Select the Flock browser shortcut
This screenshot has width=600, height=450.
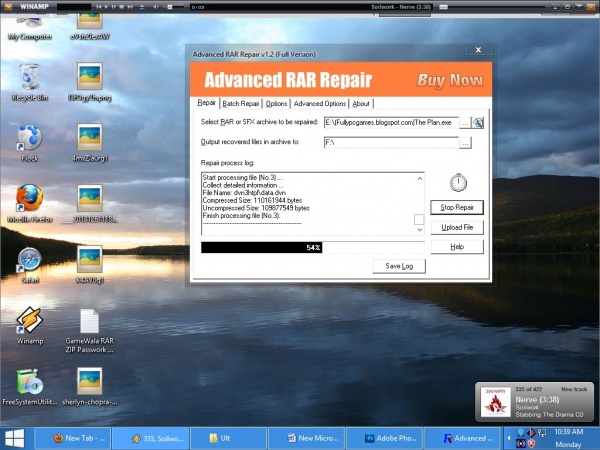pyautogui.click(x=29, y=143)
